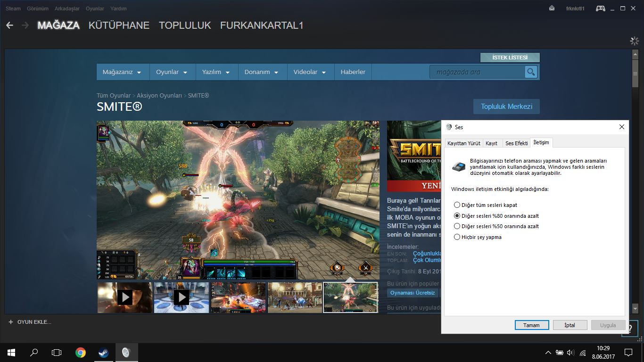Play the first video thumbnail
Screen dimensions: 644x362
coord(125,297)
